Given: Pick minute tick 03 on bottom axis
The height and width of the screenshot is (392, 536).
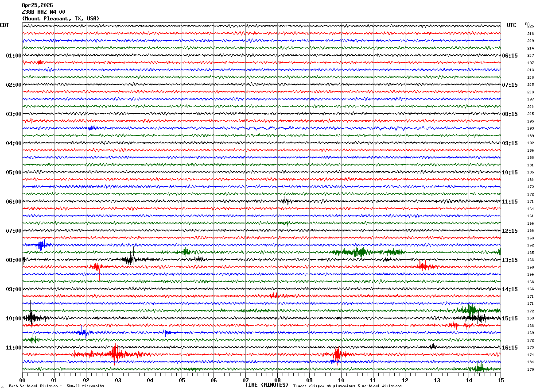Looking at the screenshot, I should click(118, 380).
